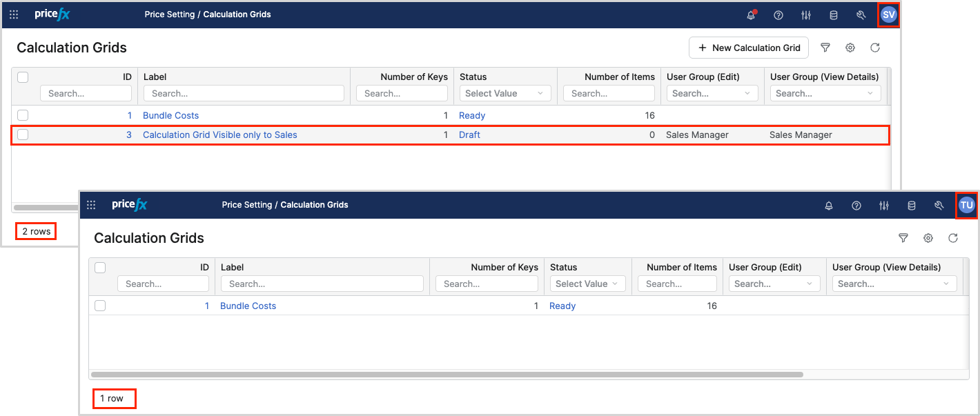980x416 pixels.
Task: Expand User Group (View Details) filter in TU window
Action: point(894,284)
